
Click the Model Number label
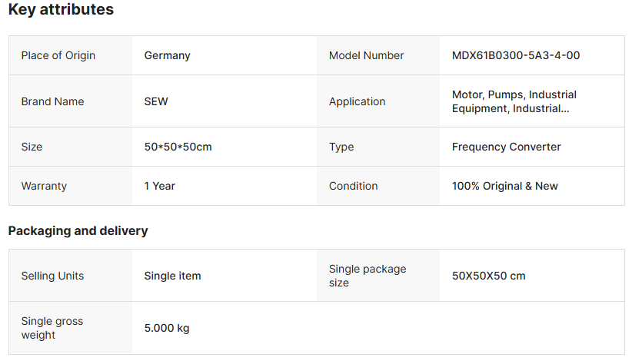(366, 55)
